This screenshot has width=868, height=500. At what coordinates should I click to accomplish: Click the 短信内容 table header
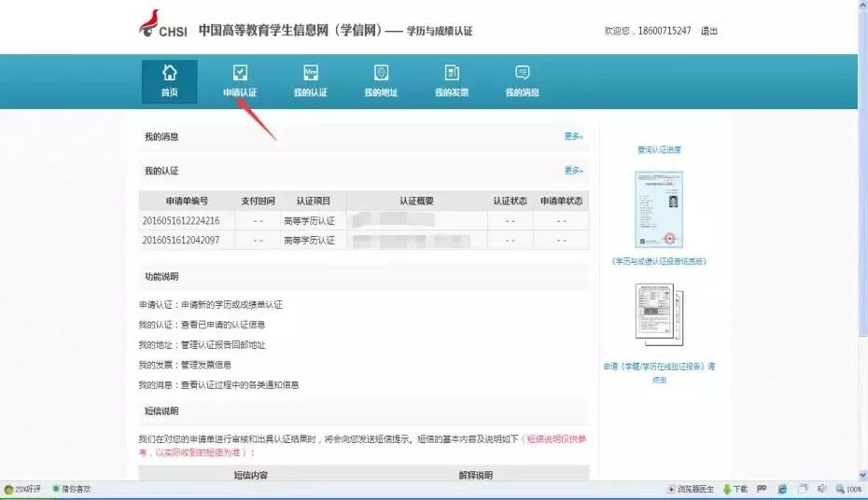pyautogui.click(x=251, y=475)
